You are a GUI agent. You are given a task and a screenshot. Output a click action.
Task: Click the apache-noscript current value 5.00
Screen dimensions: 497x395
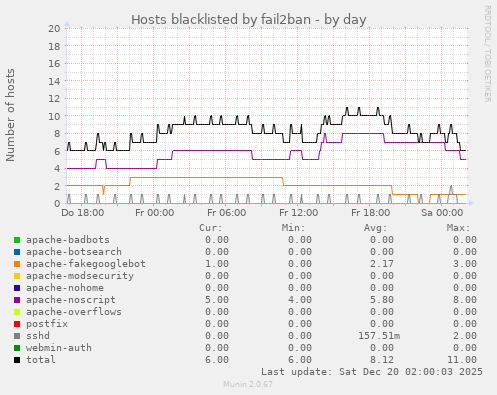(x=217, y=300)
